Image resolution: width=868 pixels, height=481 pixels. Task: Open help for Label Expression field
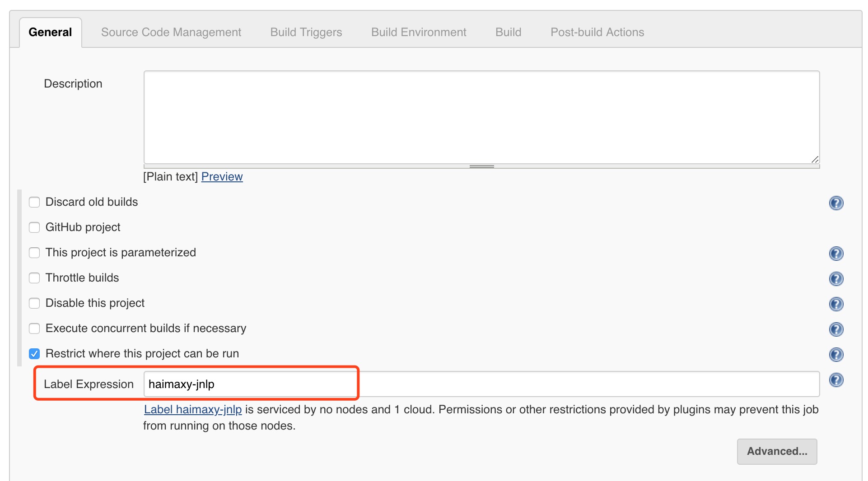tap(836, 380)
